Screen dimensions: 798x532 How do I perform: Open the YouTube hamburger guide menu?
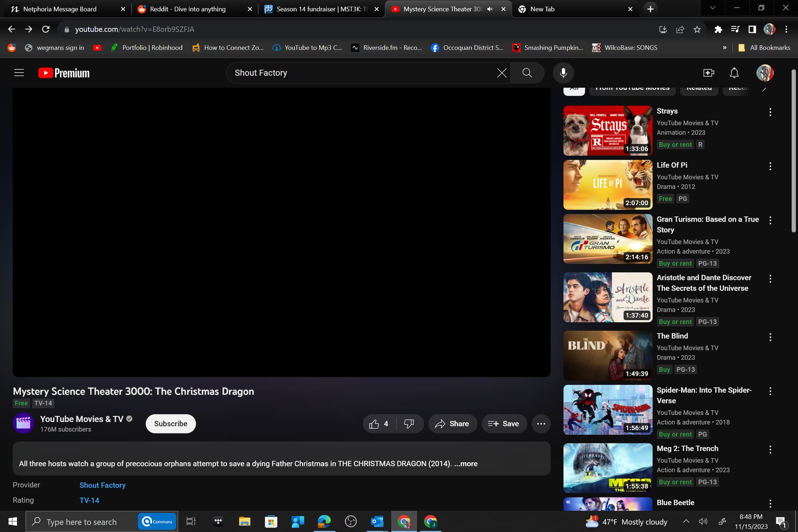pyautogui.click(x=19, y=73)
